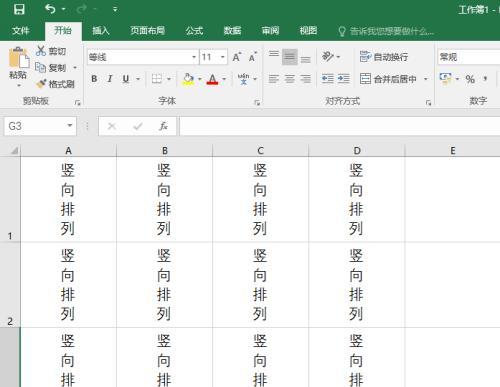
Task: Click 剪切 cut button
Action: coord(51,51)
